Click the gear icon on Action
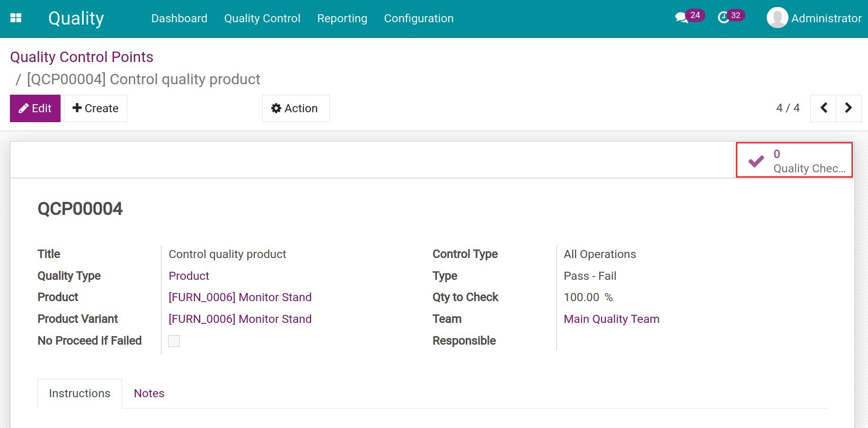 [276, 108]
